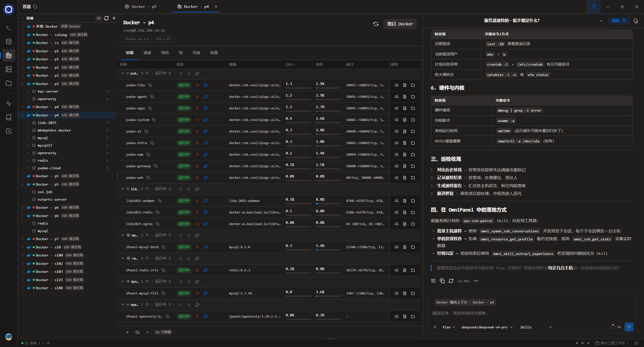Open the database module in left sidebar

tap(9, 41)
